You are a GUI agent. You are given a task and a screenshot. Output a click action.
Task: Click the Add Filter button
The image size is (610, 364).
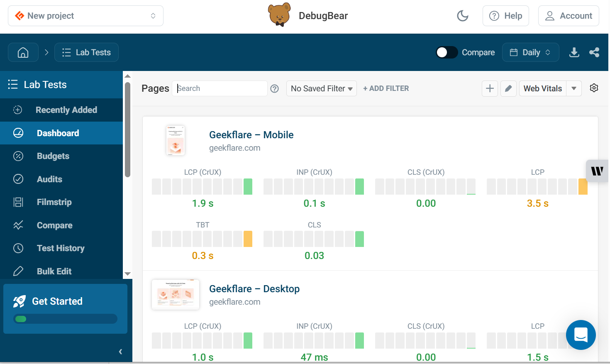(386, 88)
